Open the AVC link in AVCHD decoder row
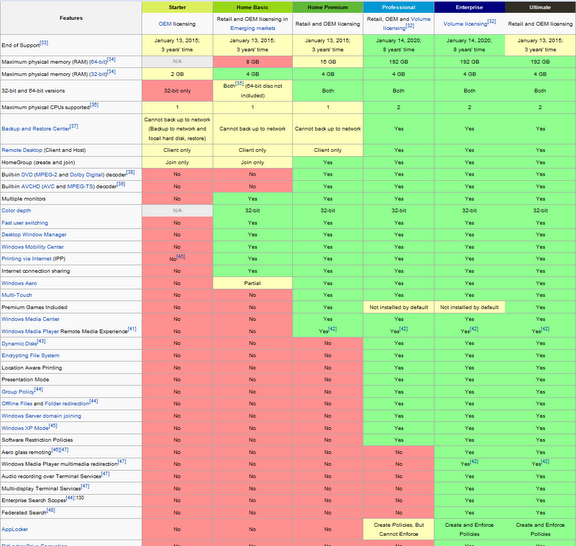The width and height of the screenshot is (576, 546). tap(49, 186)
